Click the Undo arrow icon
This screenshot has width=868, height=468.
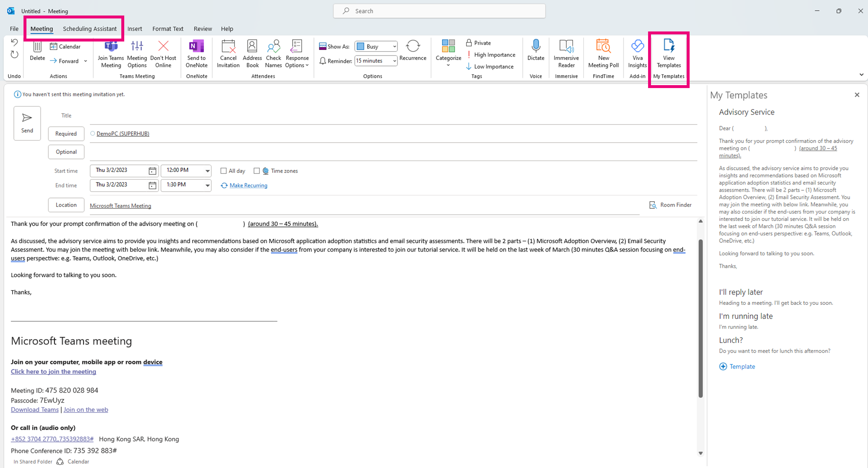(14, 42)
